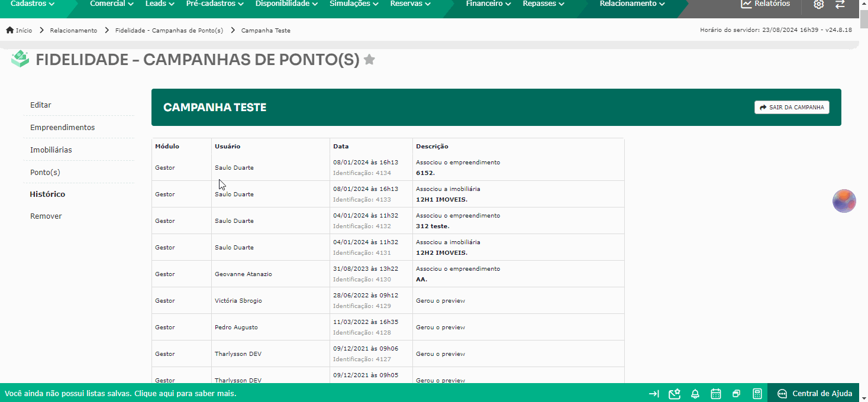Click the Campanha Teste breadcrumb
The width and height of the screenshot is (868, 402).
pyautogui.click(x=266, y=30)
